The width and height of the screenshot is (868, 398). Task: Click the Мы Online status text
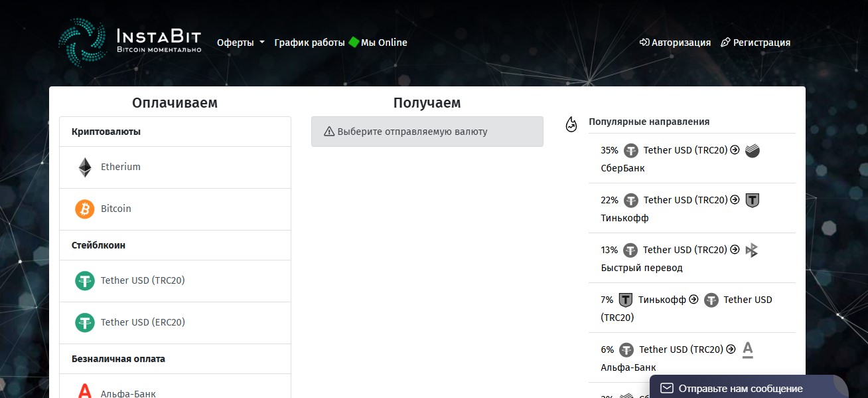tap(384, 43)
